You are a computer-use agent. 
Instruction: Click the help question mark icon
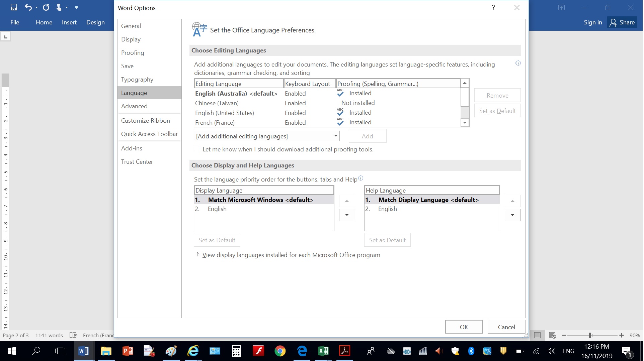click(493, 8)
